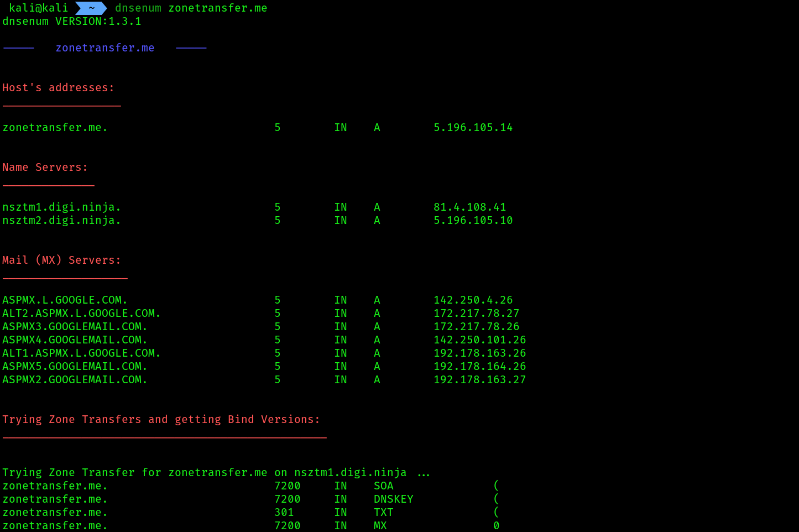Viewport: 799px width, 532px height.
Task: Click IP address 81.4.108.41
Action: point(470,207)
